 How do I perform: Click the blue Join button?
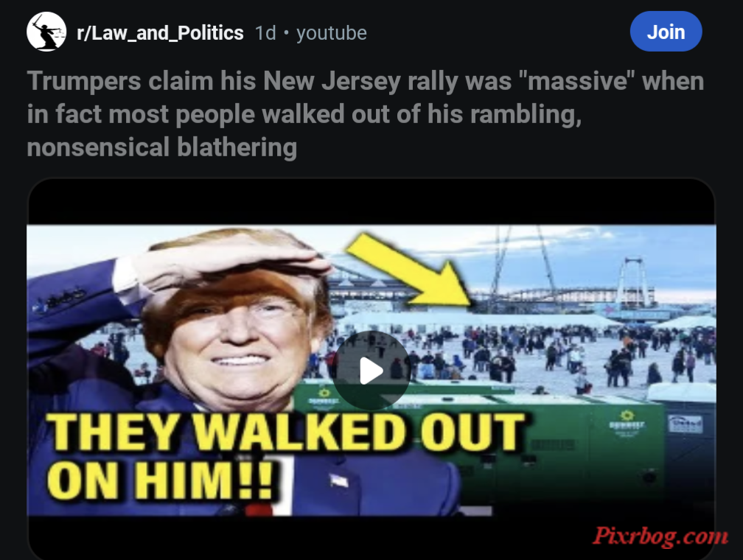(666, 32)
